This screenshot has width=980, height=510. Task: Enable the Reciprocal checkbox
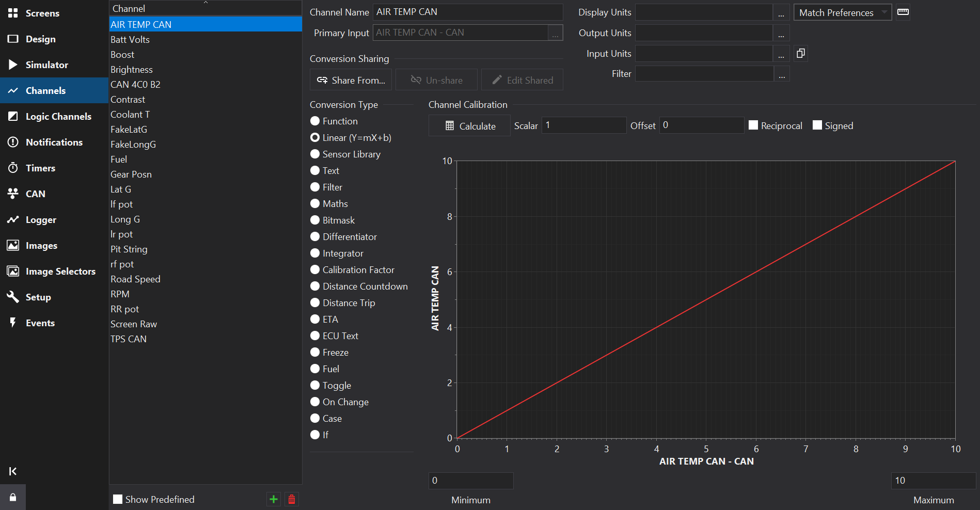point(753,125)
